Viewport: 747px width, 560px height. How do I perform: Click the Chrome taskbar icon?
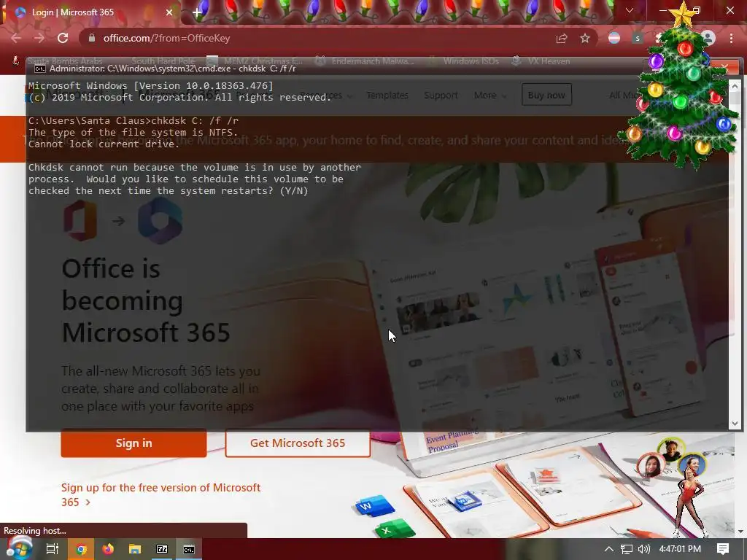coord(81,549)
